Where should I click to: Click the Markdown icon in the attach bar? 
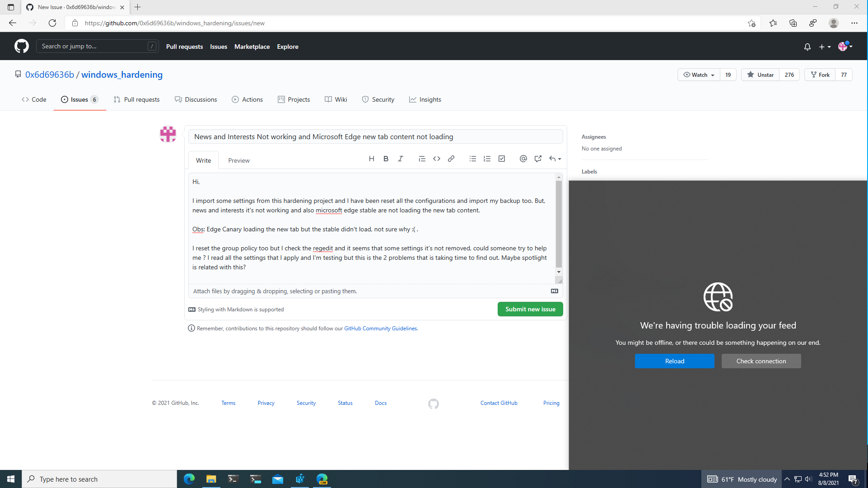click(x=555, y=291)
